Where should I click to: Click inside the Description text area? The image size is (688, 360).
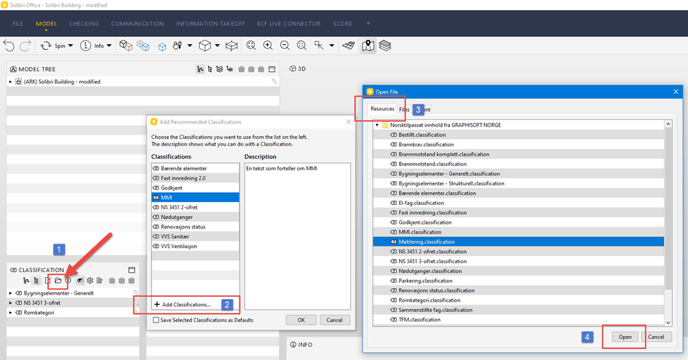[x=297, y=236]
